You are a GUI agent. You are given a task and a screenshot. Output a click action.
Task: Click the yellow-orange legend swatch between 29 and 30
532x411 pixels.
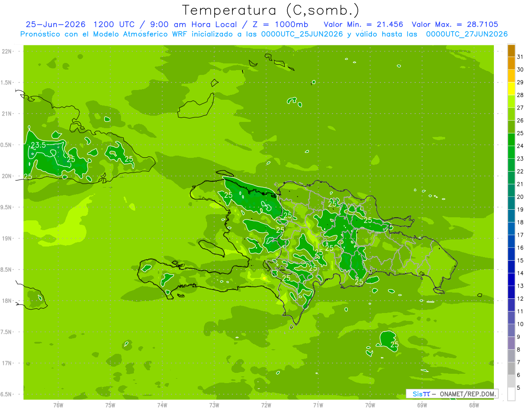511,76
